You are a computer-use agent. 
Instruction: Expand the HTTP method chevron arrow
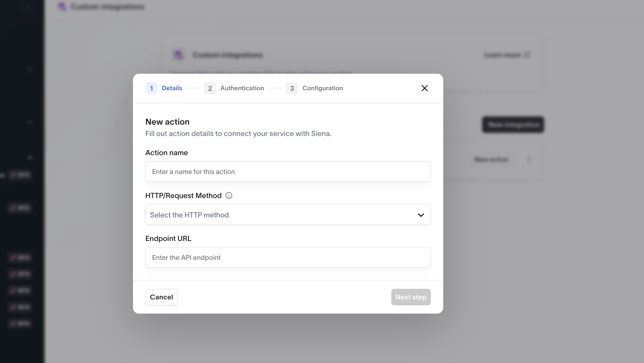click(421, 215)
